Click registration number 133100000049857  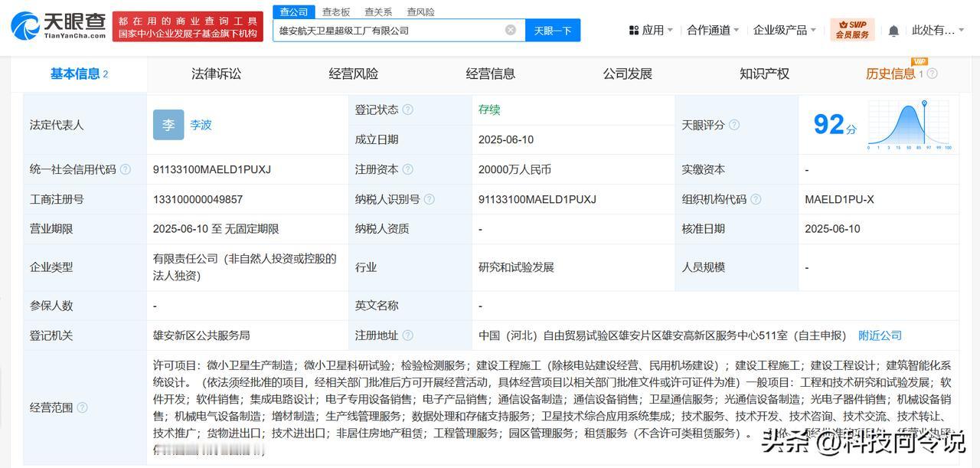point(198,199)
